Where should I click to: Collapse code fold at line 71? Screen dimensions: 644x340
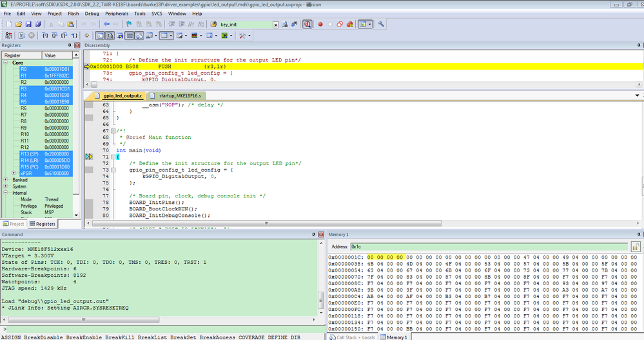[x=113, y=157]
